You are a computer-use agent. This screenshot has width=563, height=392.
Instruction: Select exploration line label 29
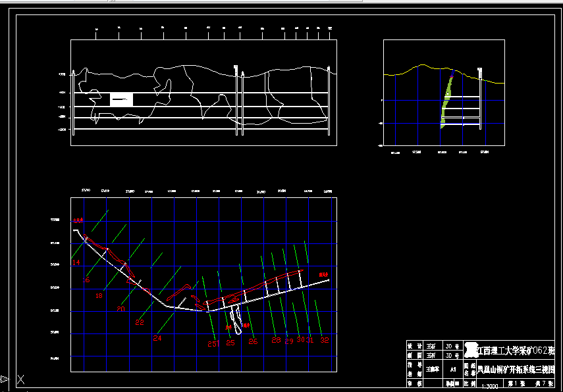coord(289,341)
